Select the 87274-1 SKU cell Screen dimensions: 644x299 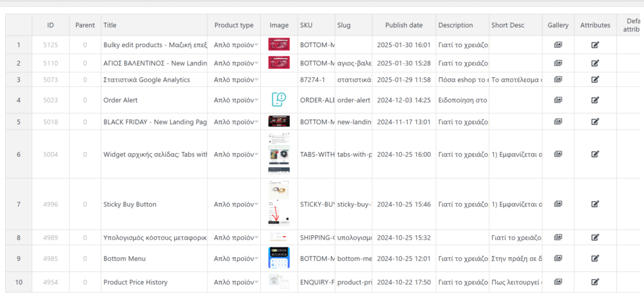tap(316, 79)
